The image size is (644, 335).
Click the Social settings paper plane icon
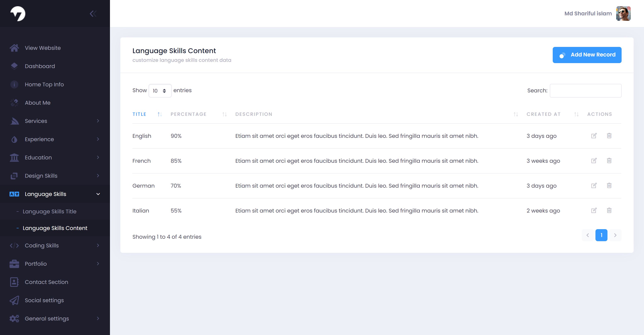point(14,300)
